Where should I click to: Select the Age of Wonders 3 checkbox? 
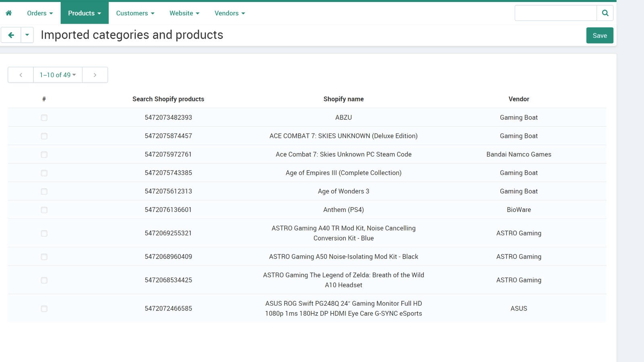click(44, 192)
